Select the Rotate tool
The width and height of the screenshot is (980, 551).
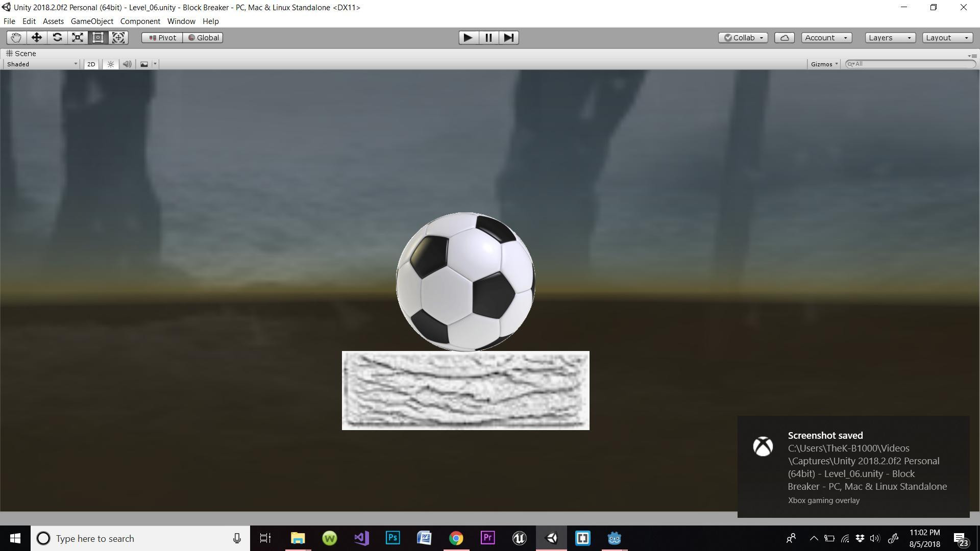click(57, 38)
